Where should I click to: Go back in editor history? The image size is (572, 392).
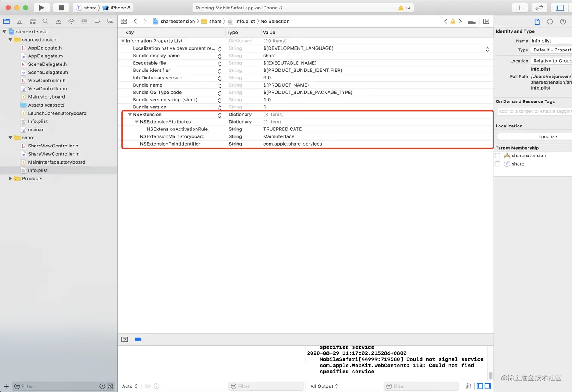(135, 21)
